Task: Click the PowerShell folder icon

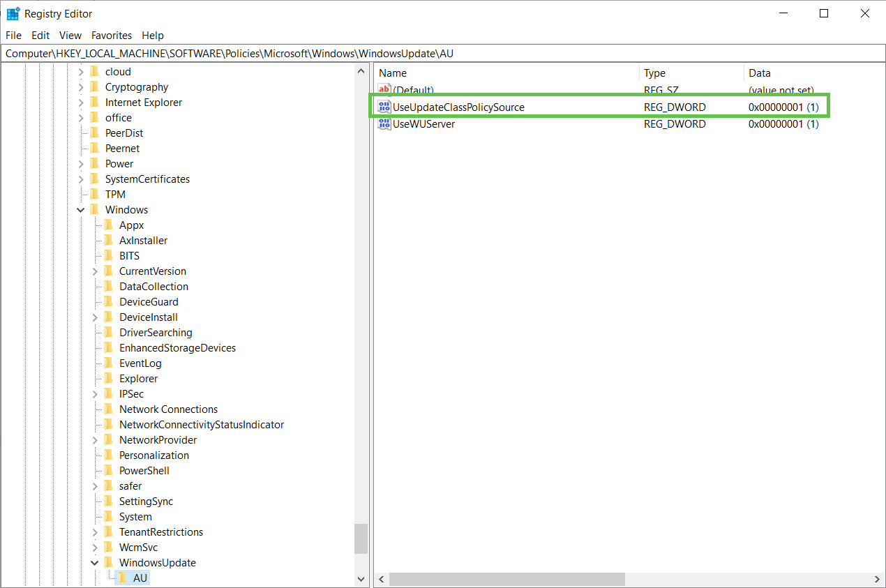Action: [108, 470]
